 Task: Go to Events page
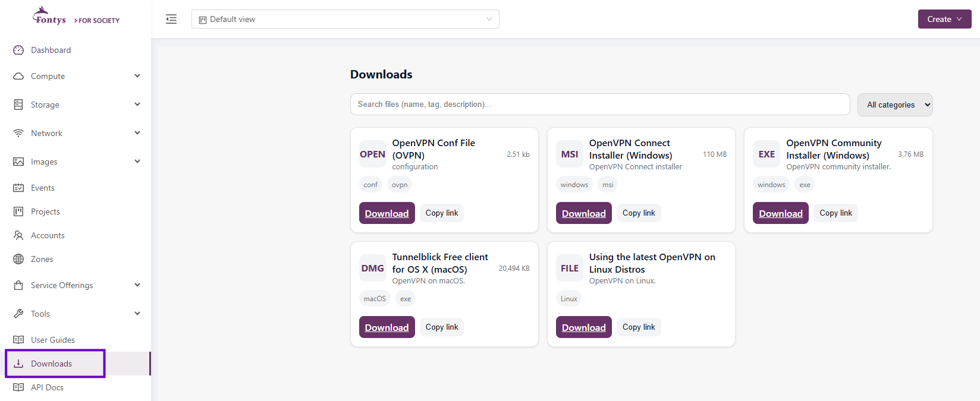76,188
